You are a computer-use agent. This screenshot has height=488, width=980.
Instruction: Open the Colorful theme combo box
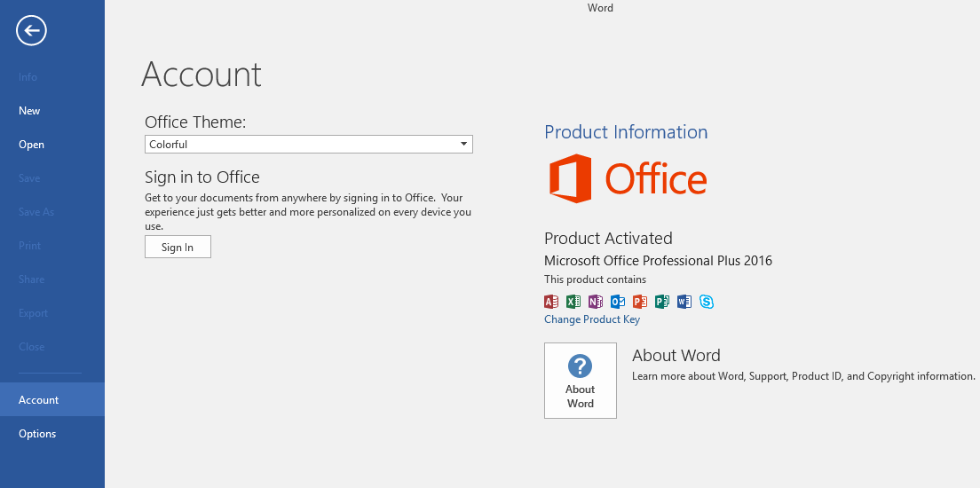coord(302,145)
